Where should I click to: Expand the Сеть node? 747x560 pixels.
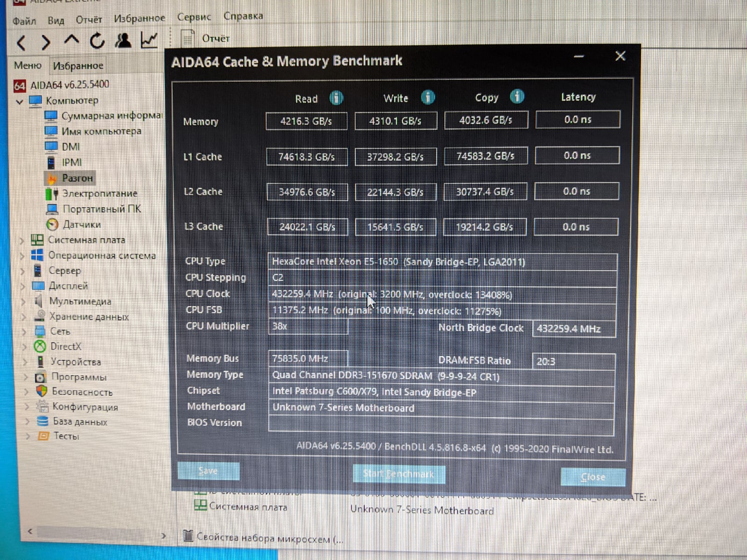pos(24,332)
